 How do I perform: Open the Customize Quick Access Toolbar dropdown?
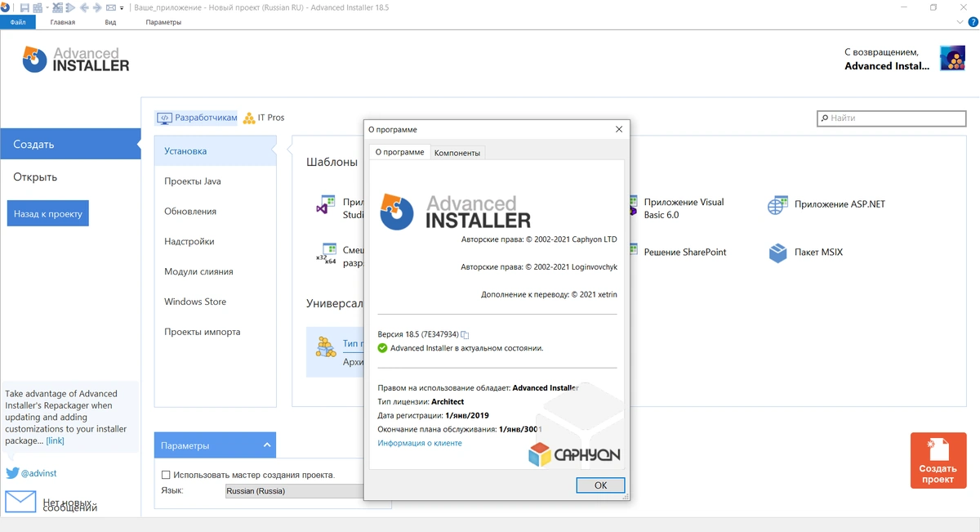122,7
